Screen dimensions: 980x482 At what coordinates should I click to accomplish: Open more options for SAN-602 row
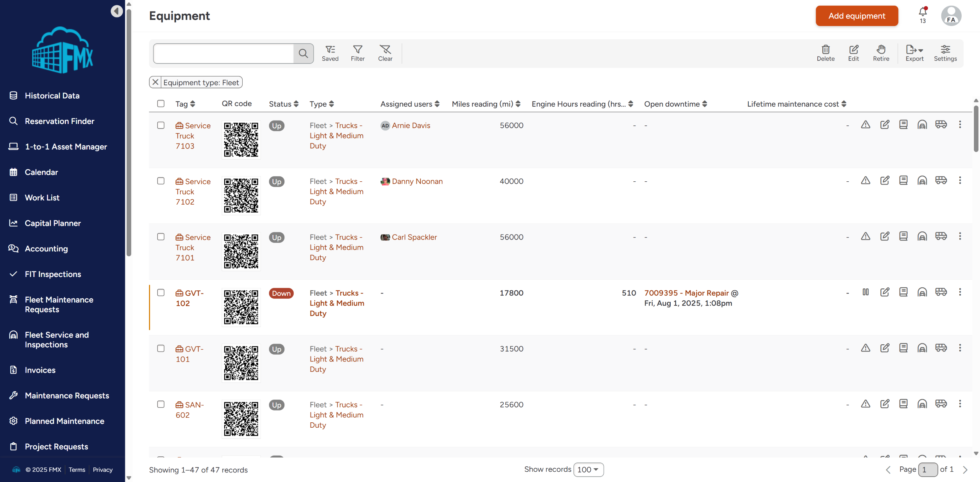(x=960, y=404)
